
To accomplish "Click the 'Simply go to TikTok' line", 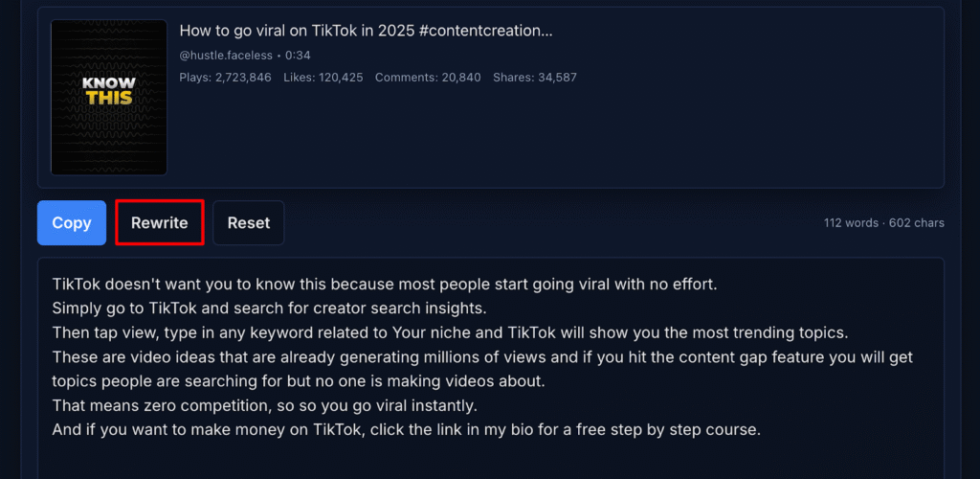I will tap(270, 308).
